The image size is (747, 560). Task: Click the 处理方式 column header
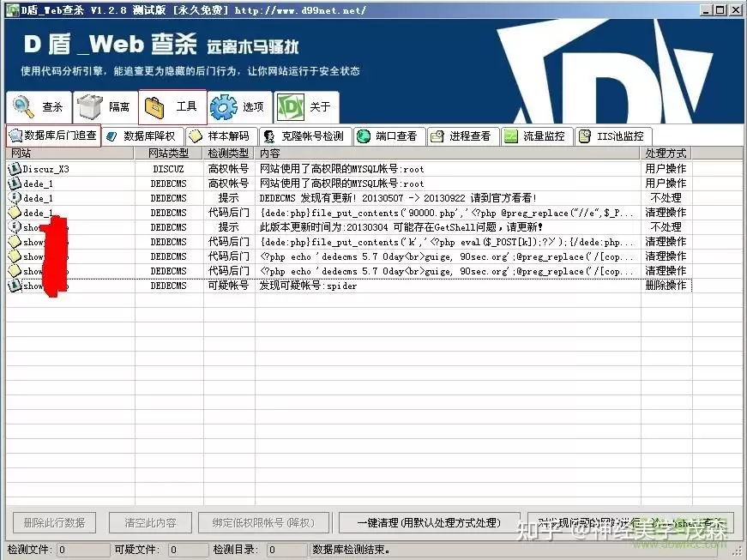pos(666,154)
